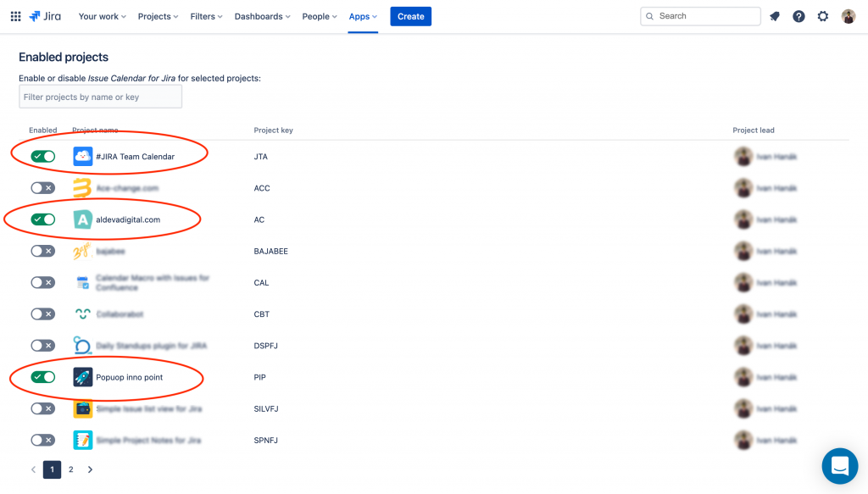Go to previous page arrow
The height and width of the screenshot is (494, 868).
coord(33,469)
